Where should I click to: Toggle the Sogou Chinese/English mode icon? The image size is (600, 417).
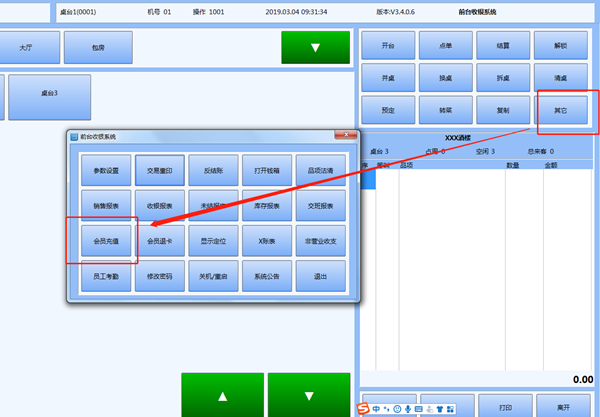pos(377,409)
